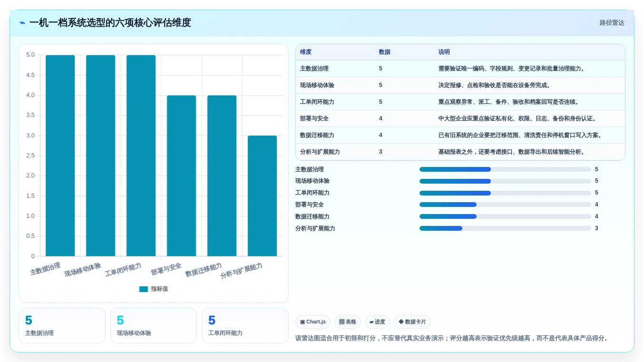Viewport: 644px width, 362px height.
Task: Select the 现场移动体验 table row cell
Action: [x=317, y=85]
